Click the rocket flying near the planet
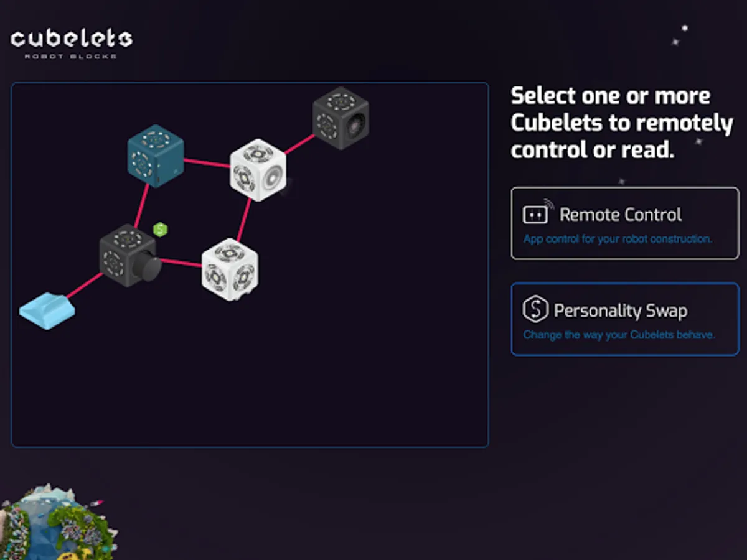The height and width of the screenshot is (560, 747). [97, 503]
